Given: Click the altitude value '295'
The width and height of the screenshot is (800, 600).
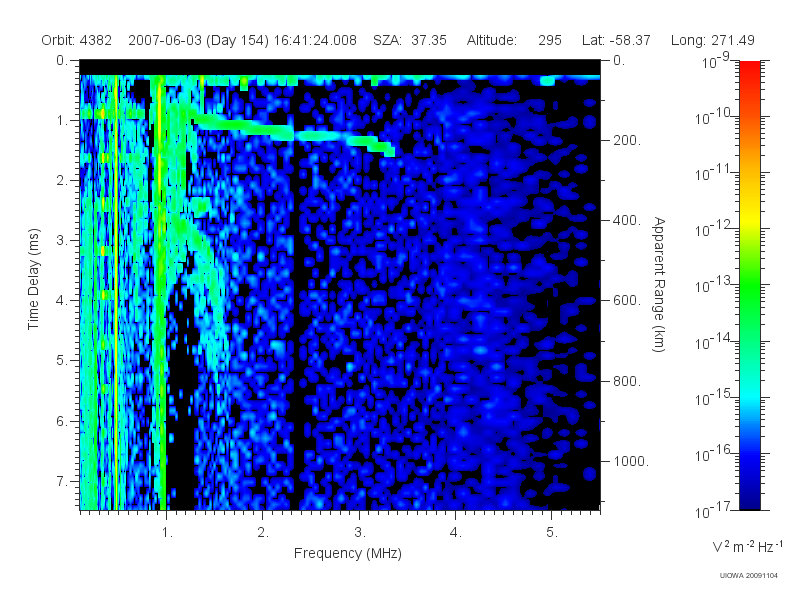Looking at the screenshot, I should (x=549, y=40).
